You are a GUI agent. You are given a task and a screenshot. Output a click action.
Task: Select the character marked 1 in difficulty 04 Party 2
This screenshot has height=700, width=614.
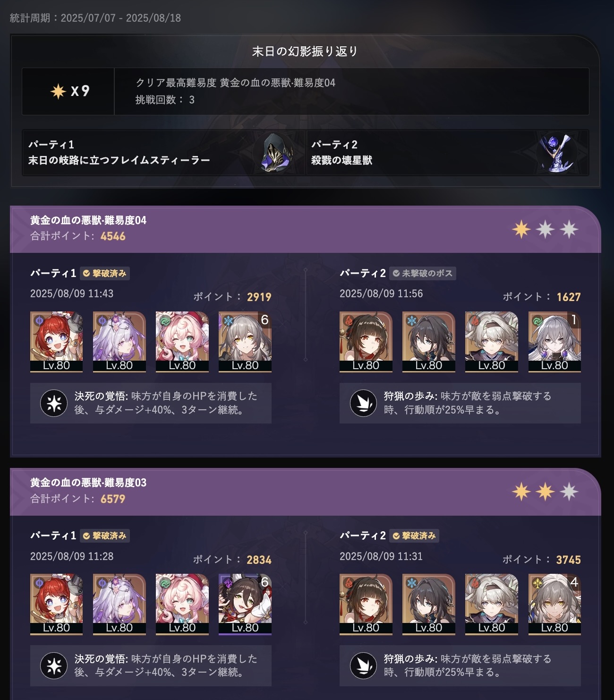554,342
